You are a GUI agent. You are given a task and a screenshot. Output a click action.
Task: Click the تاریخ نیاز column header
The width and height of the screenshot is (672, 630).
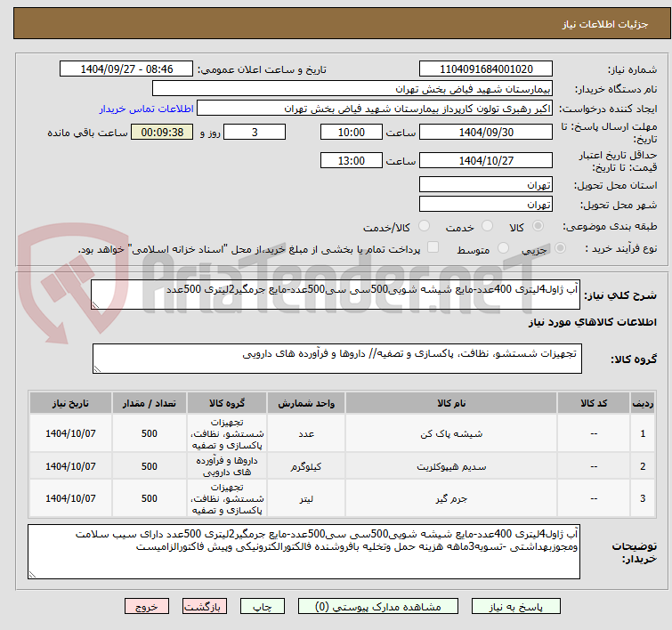coord(70,403)
